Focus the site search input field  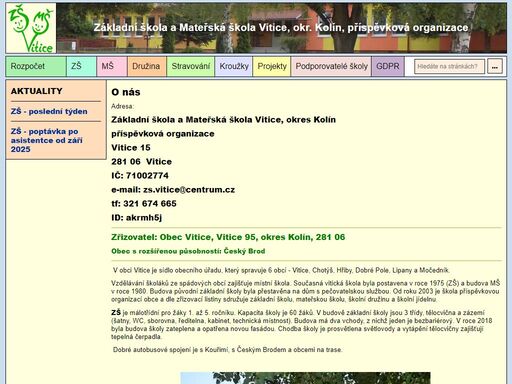(449, 67)
